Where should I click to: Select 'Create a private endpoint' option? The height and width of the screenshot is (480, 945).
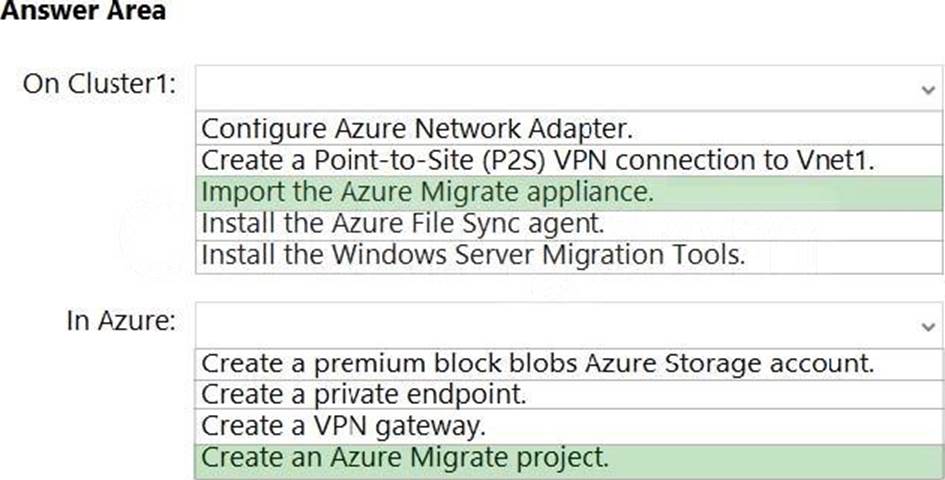364,394
